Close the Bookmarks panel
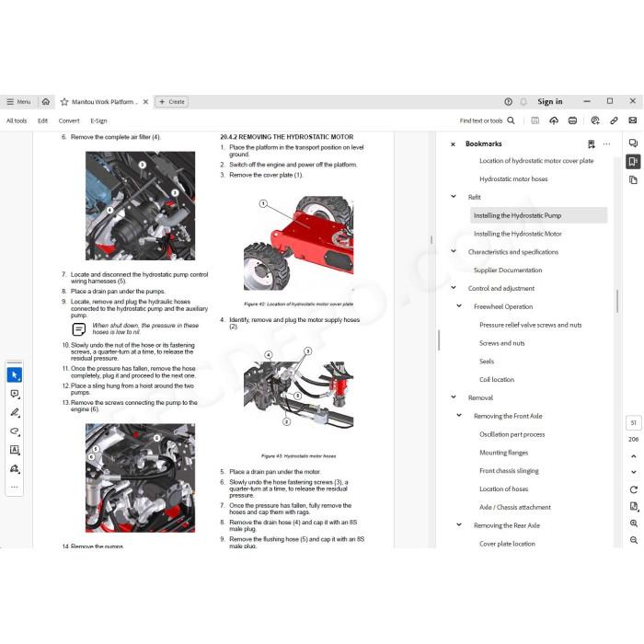Screen dimensions: 644x644 click(453, 144)
